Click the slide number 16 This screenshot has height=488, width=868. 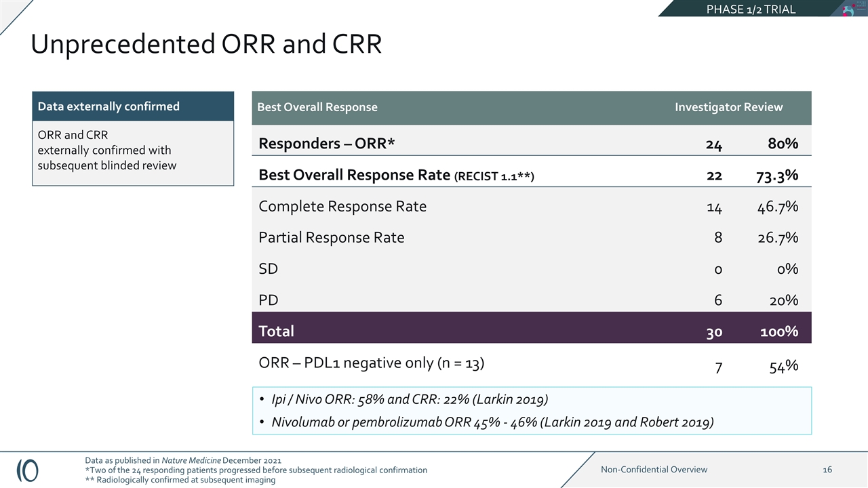[x=827, y=470]
